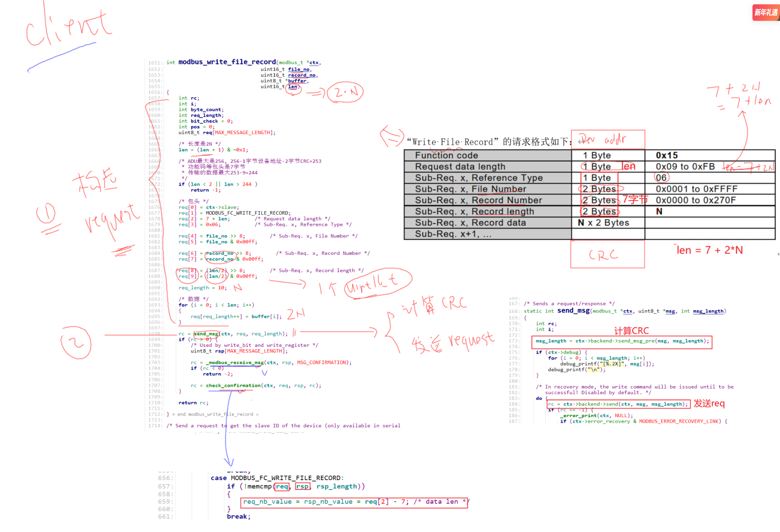The image size is (780, 532).
Task: Click the case MODBUS_FC_WRITE_FILE_RECORD label
Action: point(277,478)
